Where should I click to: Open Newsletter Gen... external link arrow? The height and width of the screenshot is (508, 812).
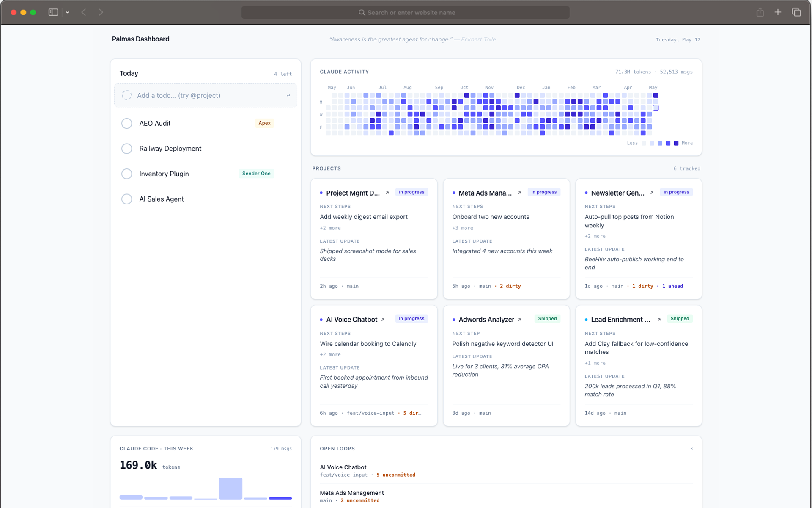click(652, 193)
